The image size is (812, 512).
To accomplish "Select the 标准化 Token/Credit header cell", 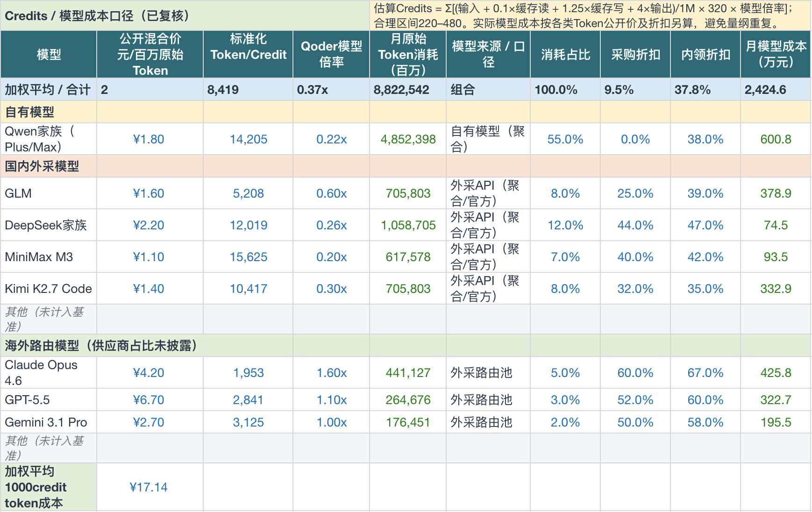I will (248, 55).
